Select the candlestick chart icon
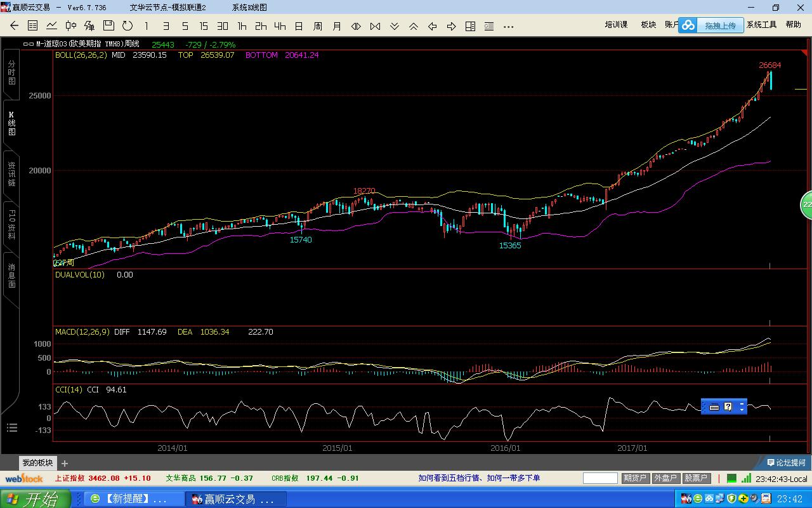812x508 pixels. [x=71, y=26]
